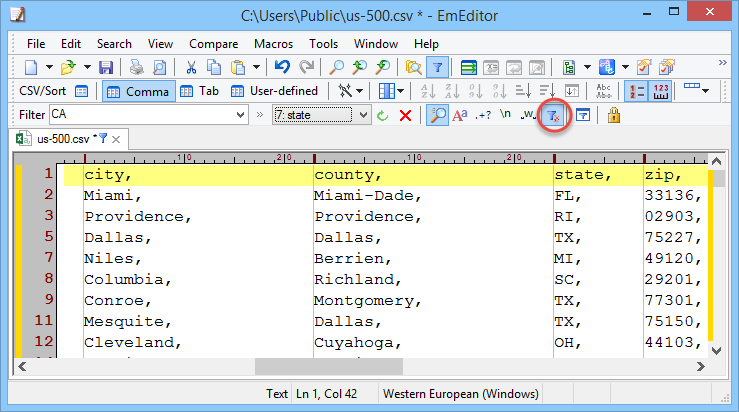Screen dimensions: 739x412
Task: Toggle Regular Expressions .+? option
Action: tap(483, 115)
